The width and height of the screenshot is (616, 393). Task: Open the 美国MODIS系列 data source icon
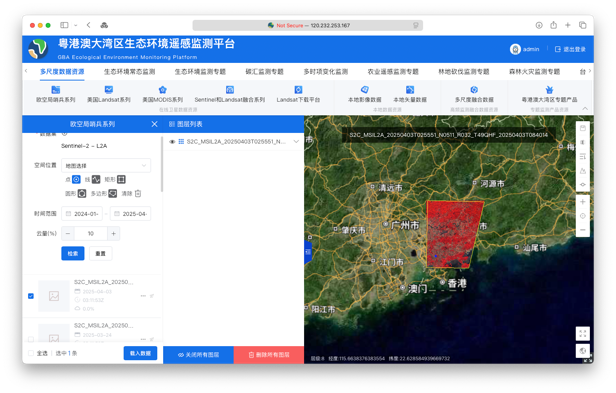pyautogui.click(x=163, y=90)
